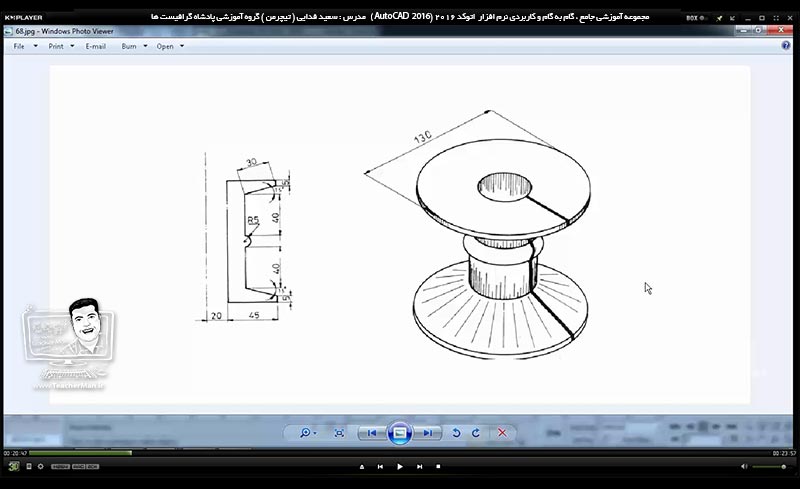The width and height of the screenshot is (800, 489).
Task: Open Photo Viewer help question mark
Action: tap(786, 45)
